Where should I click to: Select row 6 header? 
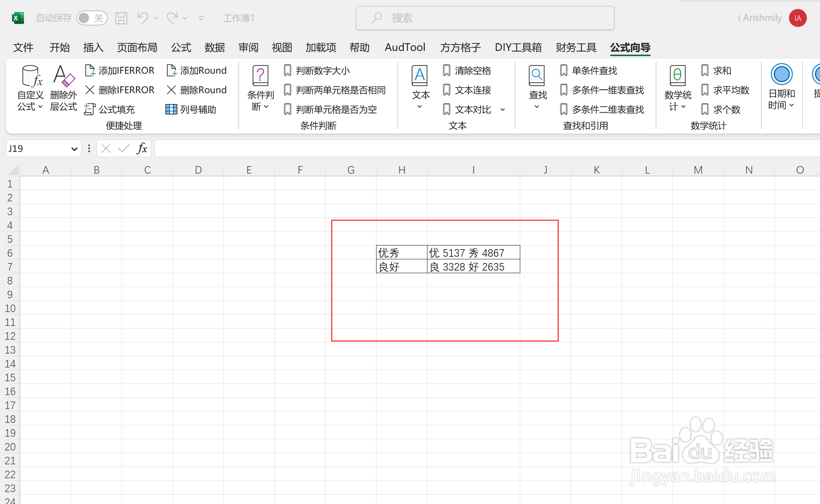[x=10, y=253]
